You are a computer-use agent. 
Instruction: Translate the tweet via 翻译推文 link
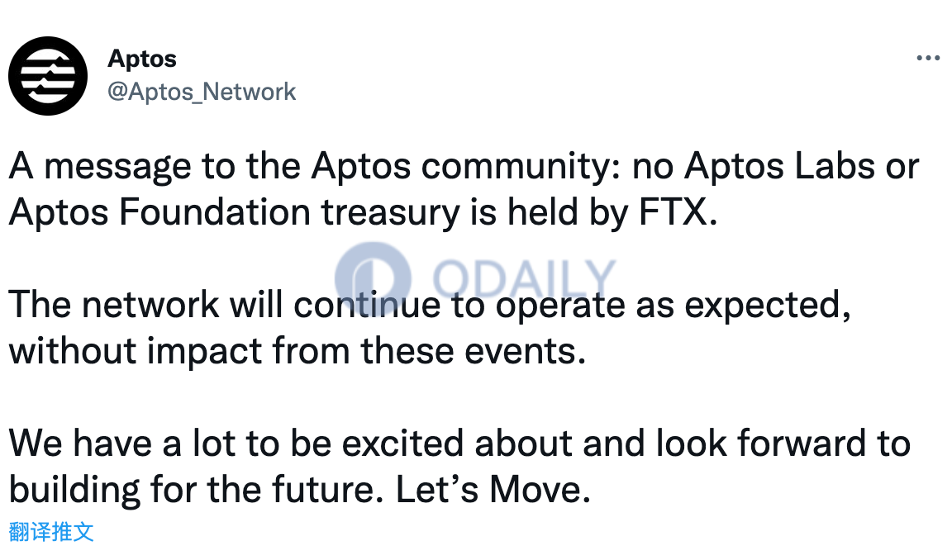coord(51,531)
